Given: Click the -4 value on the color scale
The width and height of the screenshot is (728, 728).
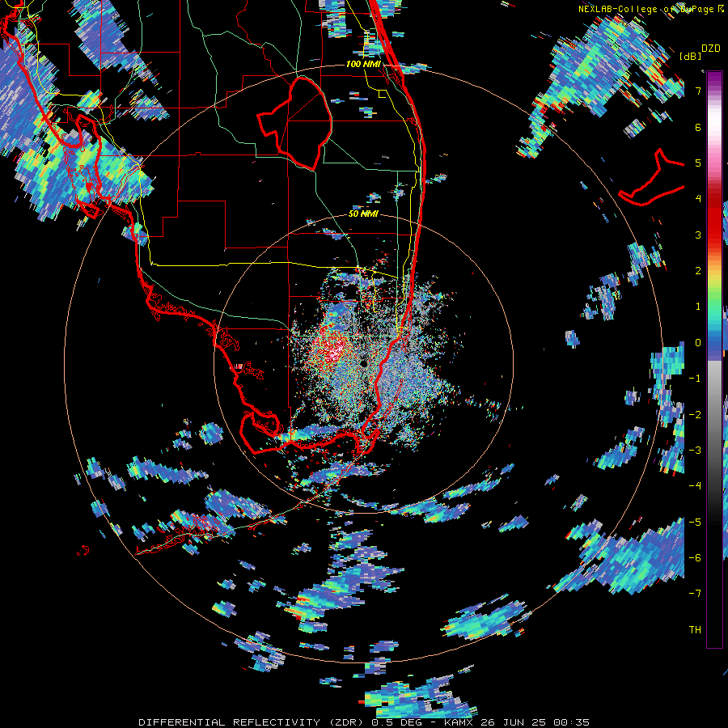Looking at the screenshot, I should [695, 486].
